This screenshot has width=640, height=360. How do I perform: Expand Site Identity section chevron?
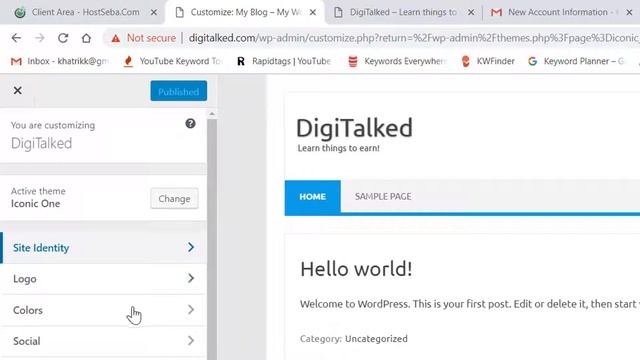click(191, 247)
